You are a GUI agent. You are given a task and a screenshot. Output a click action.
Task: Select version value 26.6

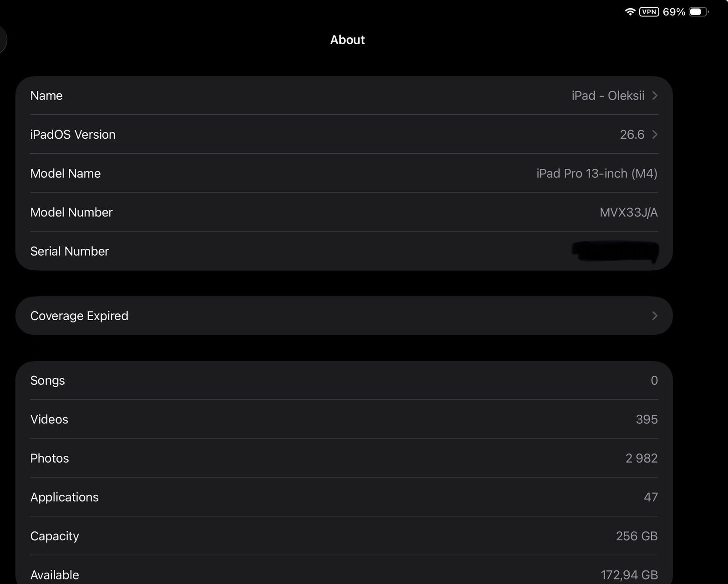coord(632,135)
